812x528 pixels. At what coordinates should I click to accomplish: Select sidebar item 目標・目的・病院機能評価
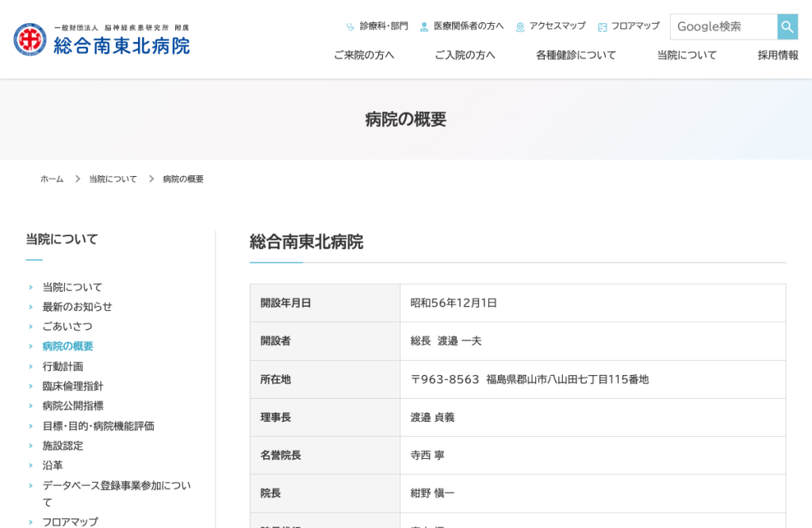[x=98, y=426]
